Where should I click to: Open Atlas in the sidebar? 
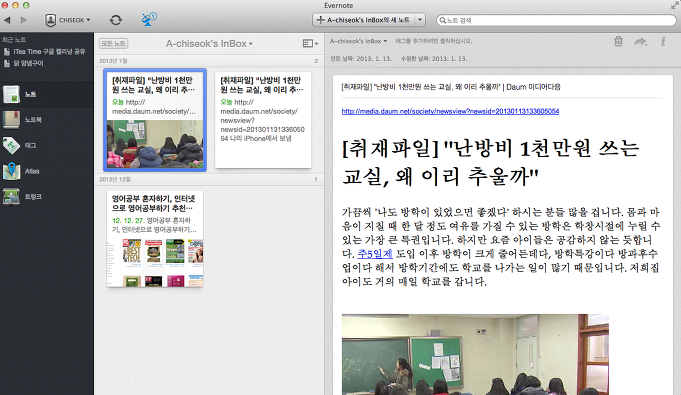tap(46, 171)
